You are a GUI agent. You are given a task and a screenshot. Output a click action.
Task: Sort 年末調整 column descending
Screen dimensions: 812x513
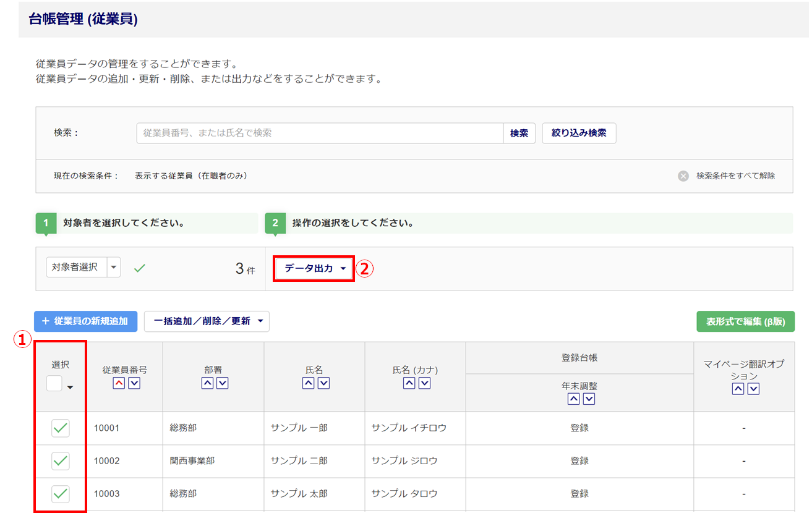tap(589, 399)
